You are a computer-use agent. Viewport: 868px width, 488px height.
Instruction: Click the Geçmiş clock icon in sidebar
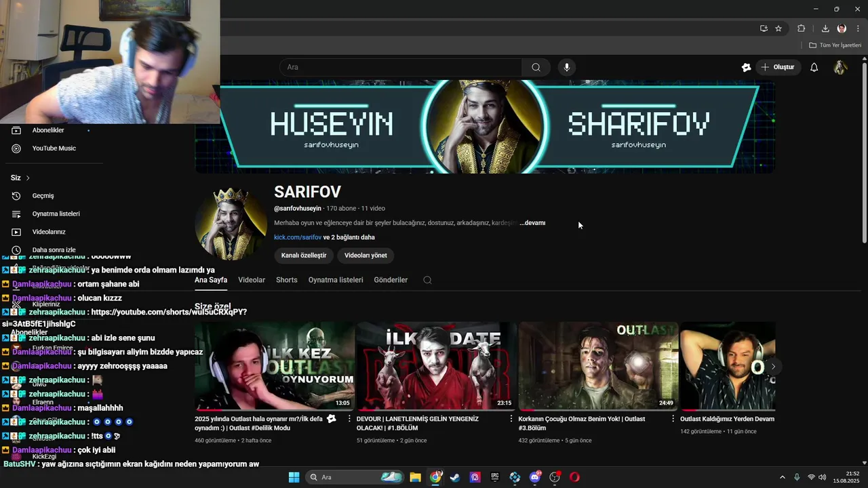click(x=16, y=196)
